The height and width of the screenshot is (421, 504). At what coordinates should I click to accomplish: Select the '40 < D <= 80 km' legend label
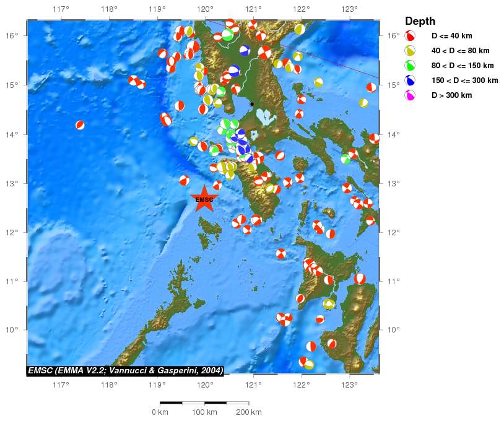click(x=460, y=51)
